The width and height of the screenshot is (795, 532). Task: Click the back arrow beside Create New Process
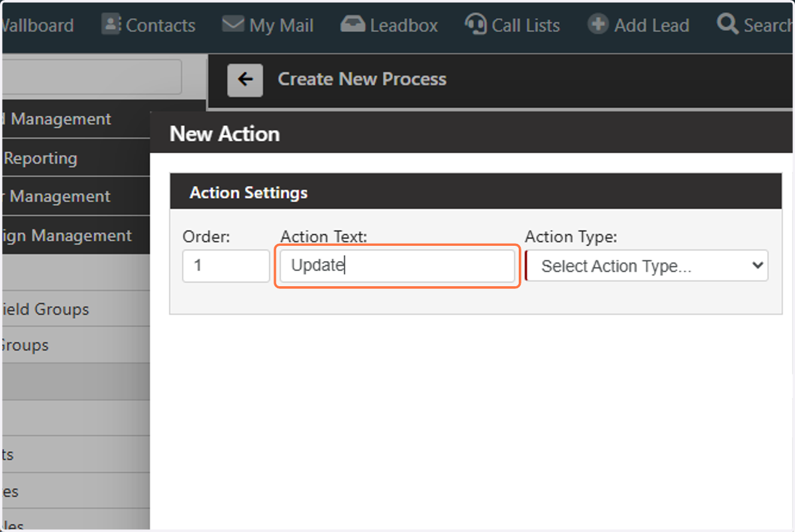(245, 80)
